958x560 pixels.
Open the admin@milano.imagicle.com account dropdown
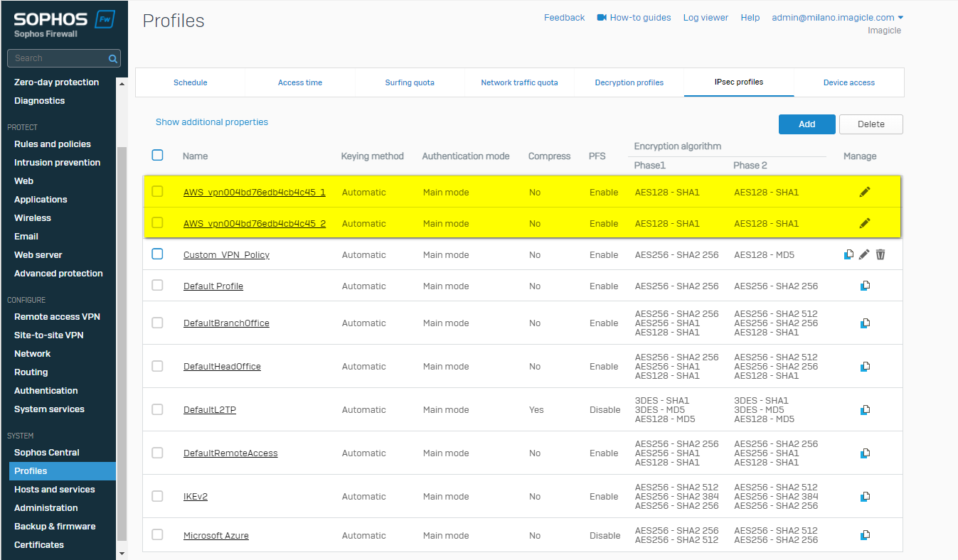837,18
